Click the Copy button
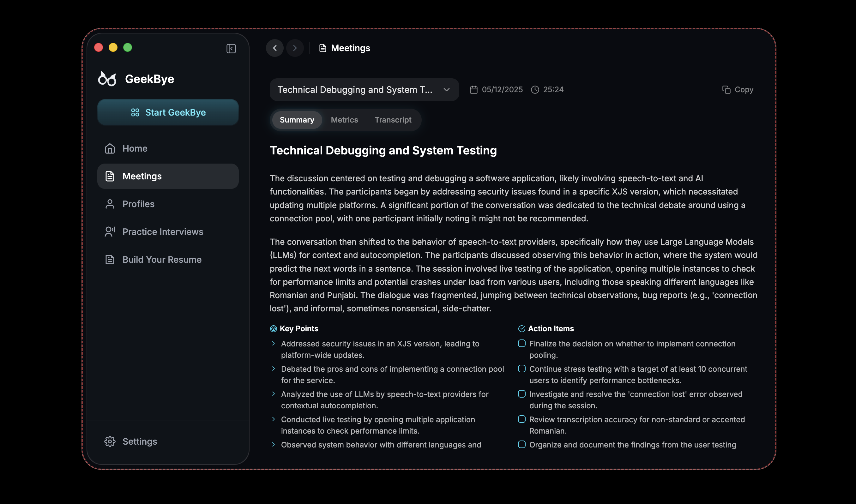 (738, 90)
